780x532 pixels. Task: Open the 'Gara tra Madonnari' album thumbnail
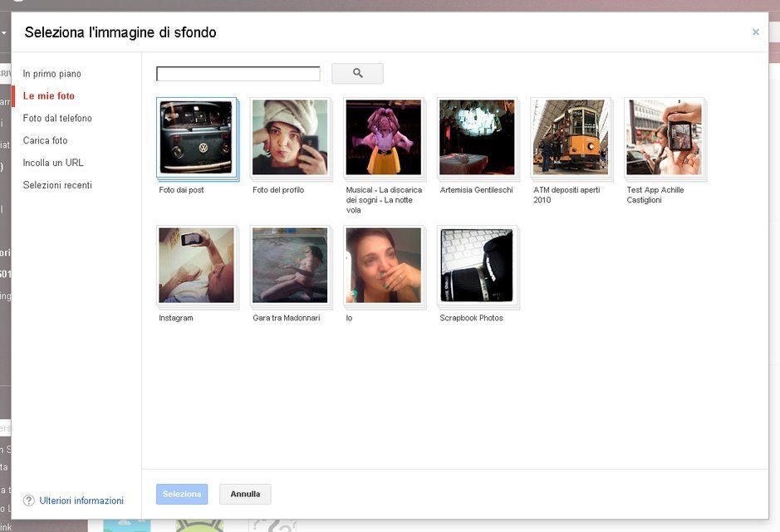pos(290,266)
